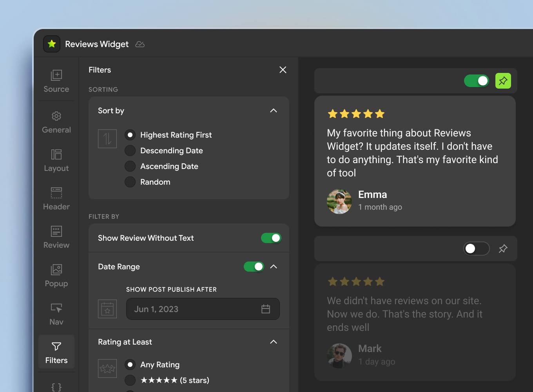Click the reviewer name Mark
The width and height of the screenshot is (533, 392).
pyautogui.click(x=370, y=348)
